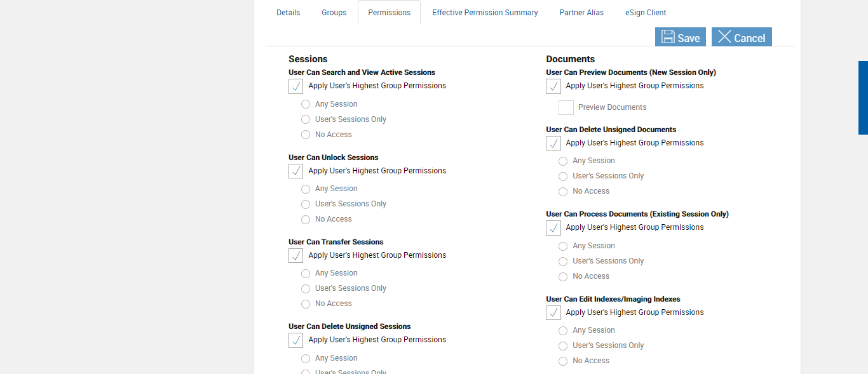Select No Access under User Can Unlock Sessions

306,220
